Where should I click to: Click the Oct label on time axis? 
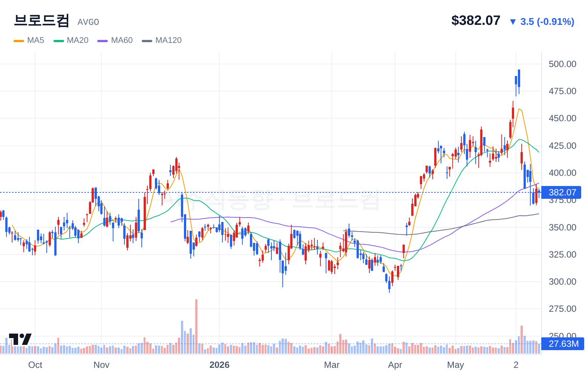point(35,365)
